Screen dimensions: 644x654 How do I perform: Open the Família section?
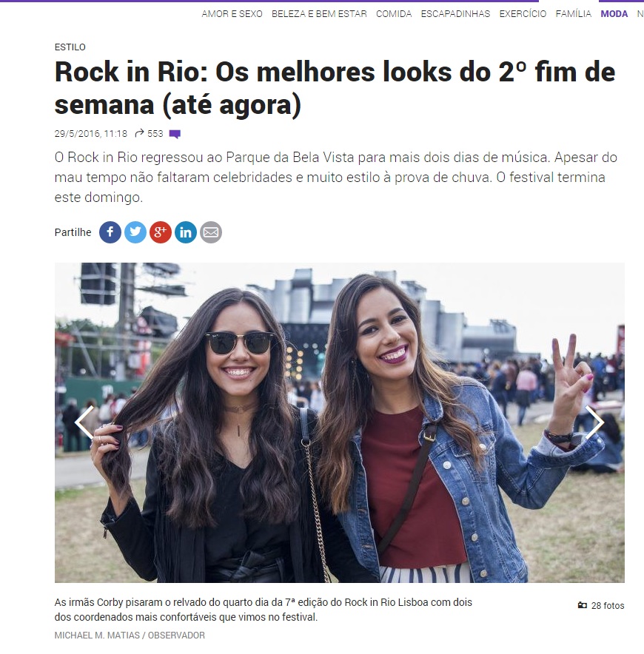(574, 14)
